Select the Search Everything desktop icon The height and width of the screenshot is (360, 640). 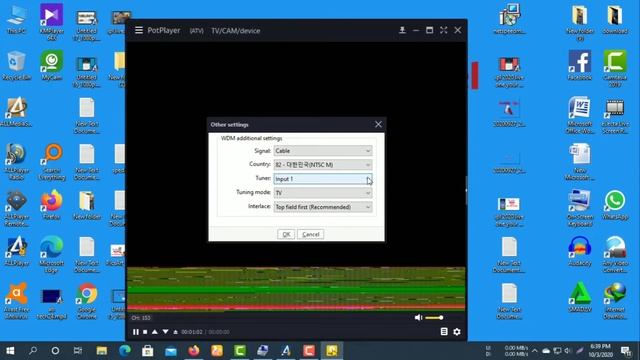click(52, 162)
